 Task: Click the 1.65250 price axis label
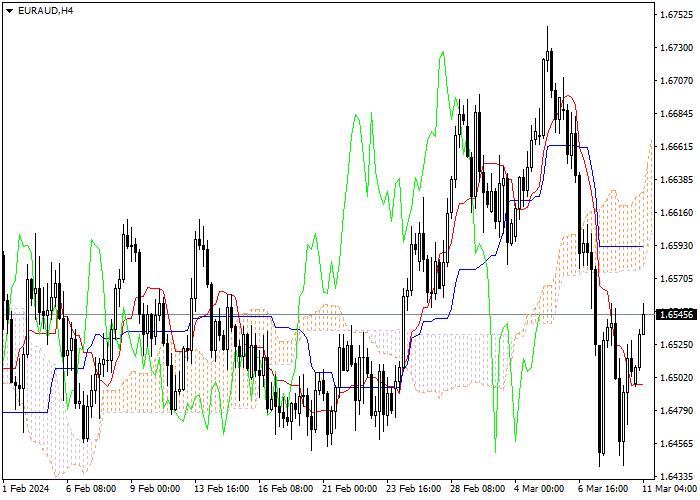pos(676,345)
